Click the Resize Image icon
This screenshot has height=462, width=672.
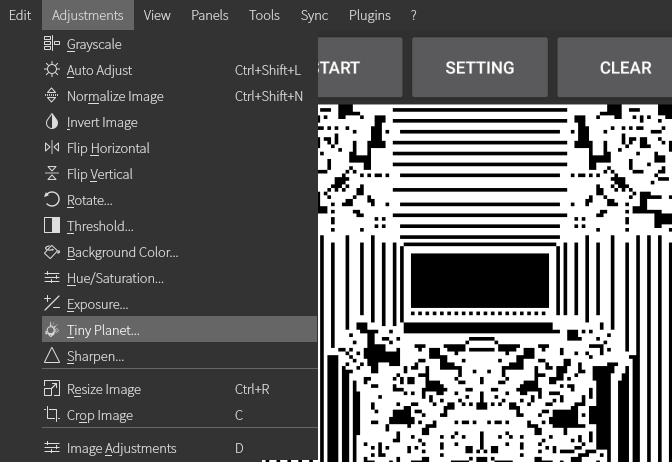point(52,389)
